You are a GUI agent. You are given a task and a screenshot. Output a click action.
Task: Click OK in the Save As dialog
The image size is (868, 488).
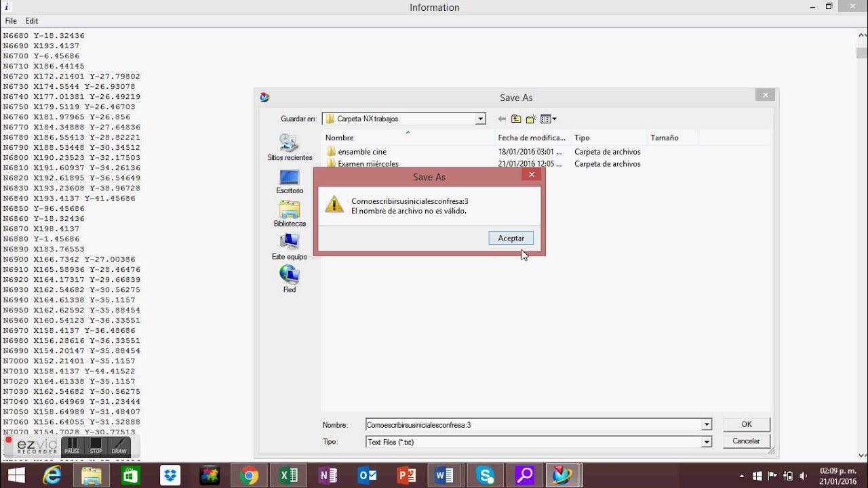(x=746, y=424)
